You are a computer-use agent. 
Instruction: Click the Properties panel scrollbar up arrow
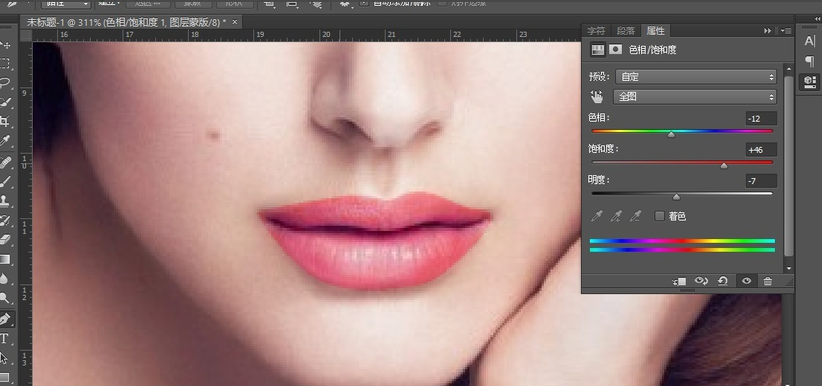pos(789,68)
